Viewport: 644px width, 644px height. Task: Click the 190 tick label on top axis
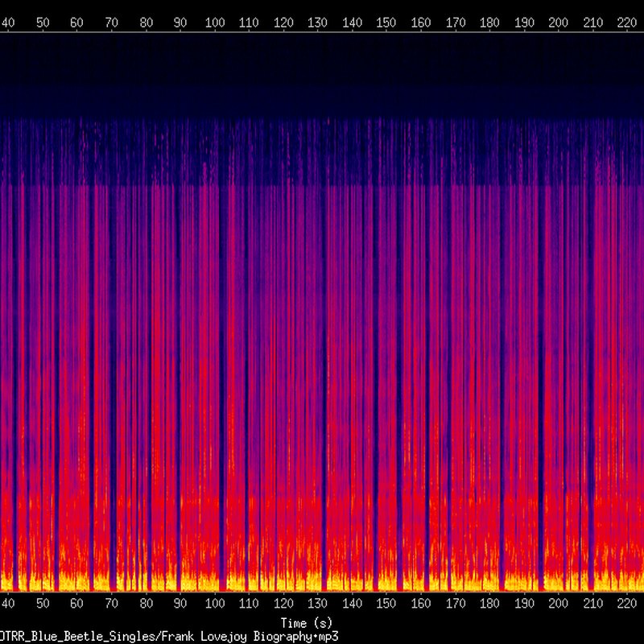coord(525,23)
